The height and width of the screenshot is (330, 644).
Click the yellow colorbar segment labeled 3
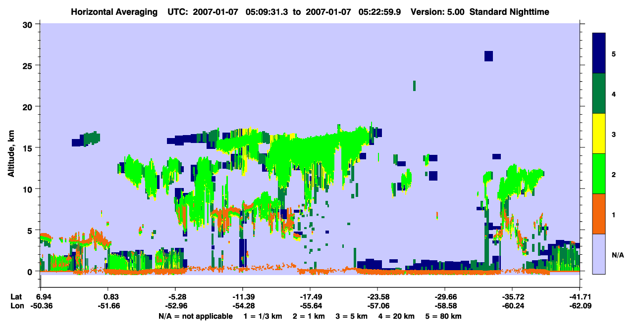599,134
